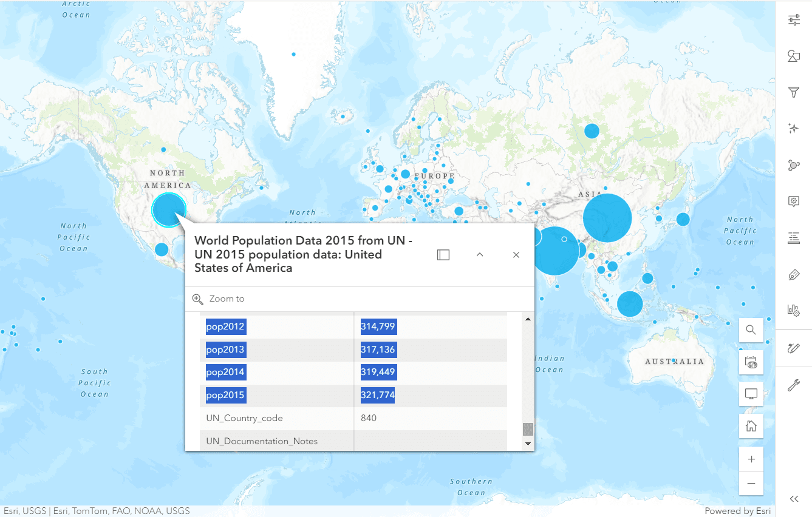Open map search with magnifier button
The height and width of the screenshot is (517, 812).
click(751, 330)
